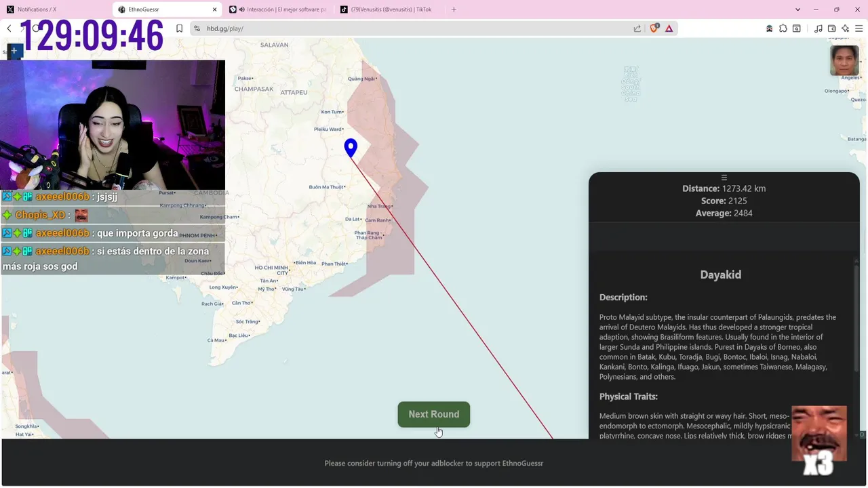Image resolution: width=868 pixels, height=488 pixels.
Task: Go back to previous page
Action: tap(9, 28)
